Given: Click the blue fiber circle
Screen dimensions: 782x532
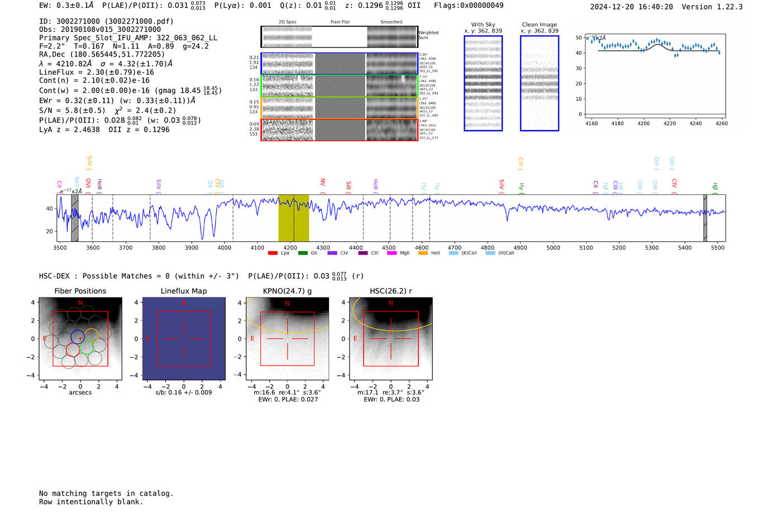Looking at the screenshot, I should pyautogui.click(x=78, y=337).
